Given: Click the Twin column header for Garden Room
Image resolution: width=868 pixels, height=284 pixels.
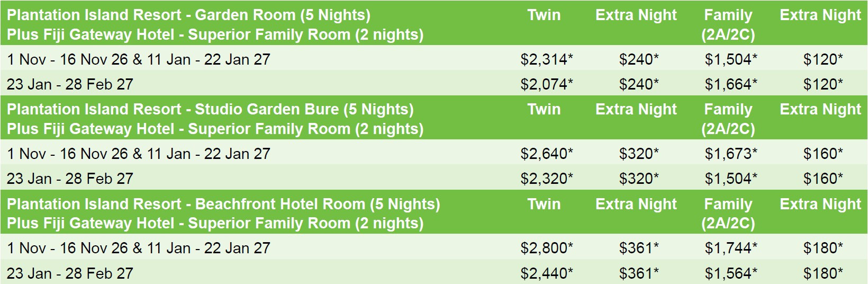Looking at the screenshot, I should coord(544,15).
